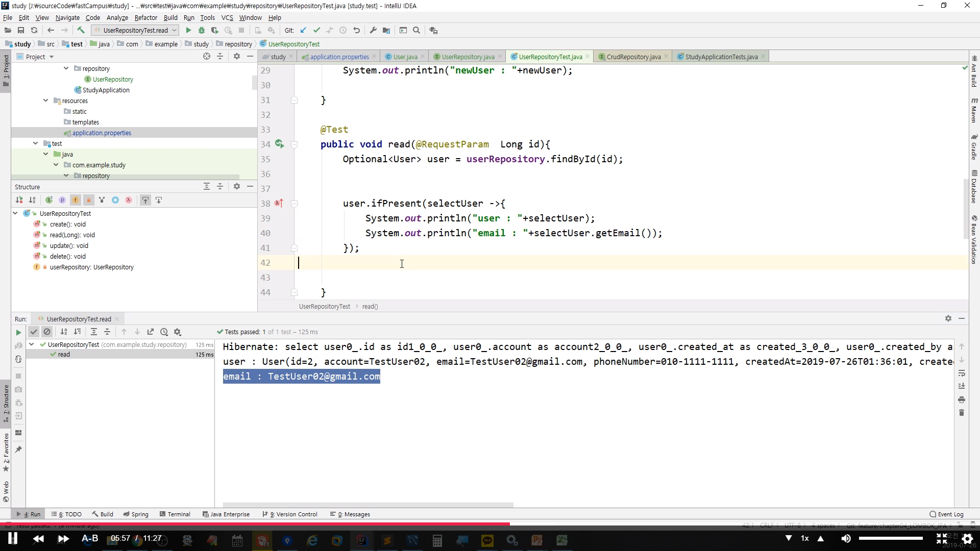Select application.properties in Project tree
This screenshot has width=980, height=551.
(102, 133)
